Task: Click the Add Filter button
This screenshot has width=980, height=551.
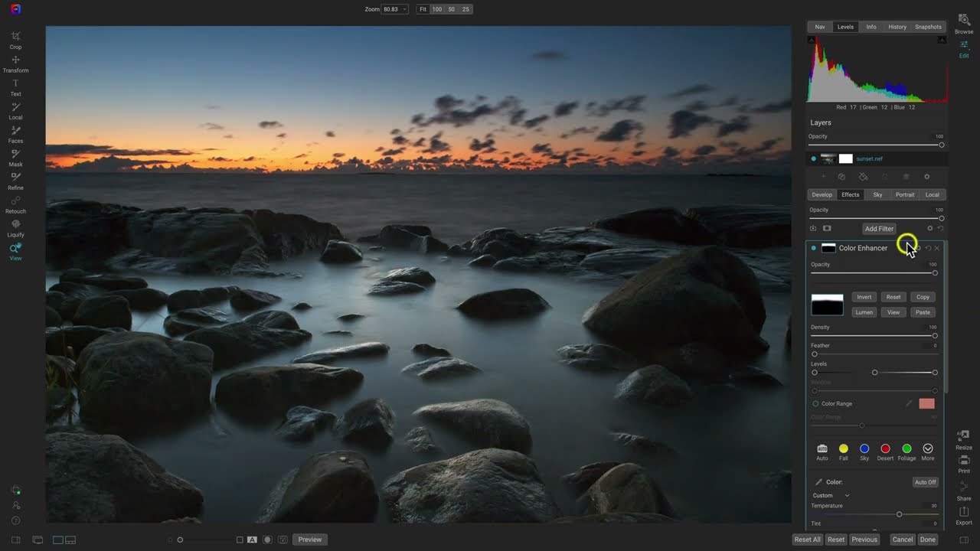Action: (x=879, y=228)
